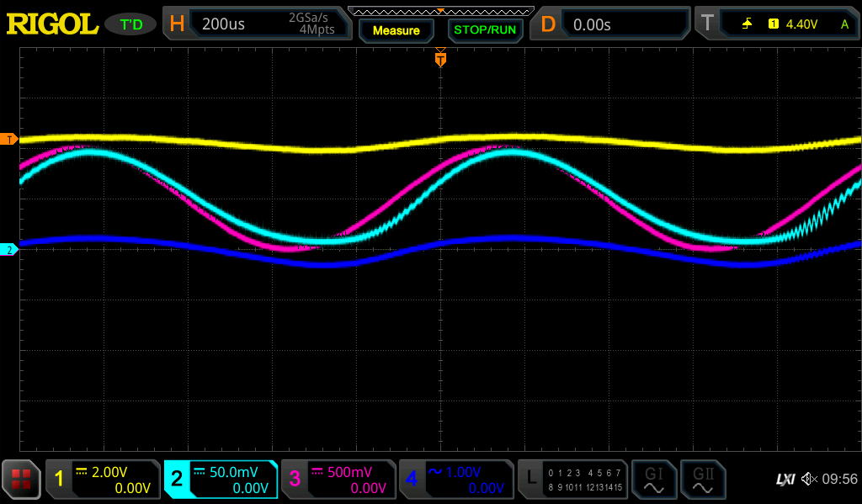The height and width of the screenshot is (504, 862).
Task: Open delay D 0.00s settings
Action: pos(609,24)
